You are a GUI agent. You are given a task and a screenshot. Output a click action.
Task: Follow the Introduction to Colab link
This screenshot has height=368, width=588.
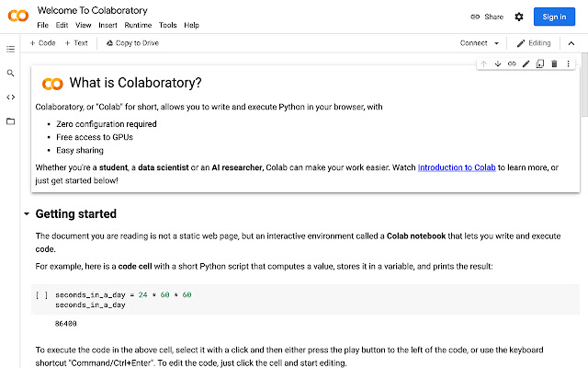(x=457, y=167)
